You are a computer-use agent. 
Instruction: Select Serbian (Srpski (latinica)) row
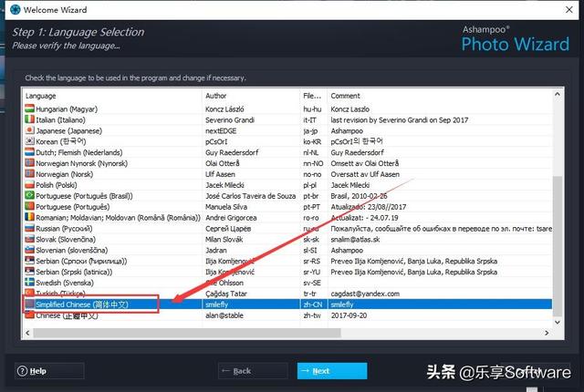(x=287, y=272)
